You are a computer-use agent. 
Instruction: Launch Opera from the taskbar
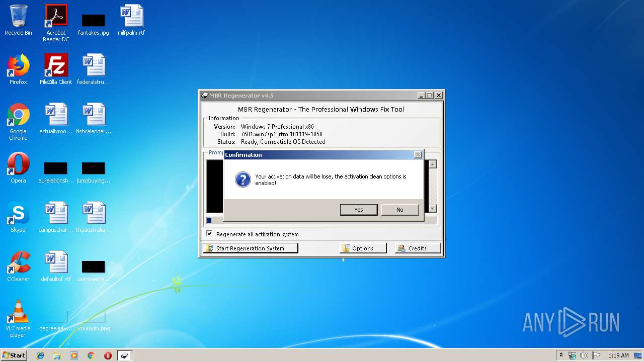pos(108,355)
